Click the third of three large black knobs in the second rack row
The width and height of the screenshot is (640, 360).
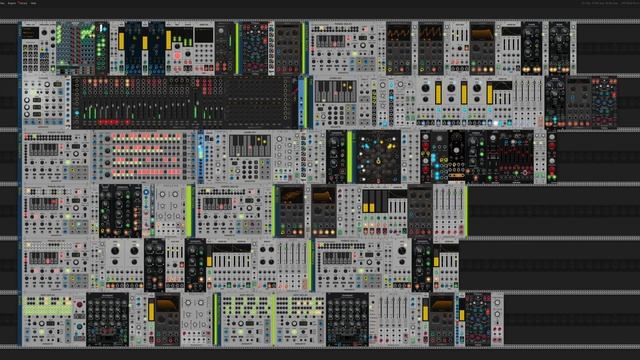point(477,88)
